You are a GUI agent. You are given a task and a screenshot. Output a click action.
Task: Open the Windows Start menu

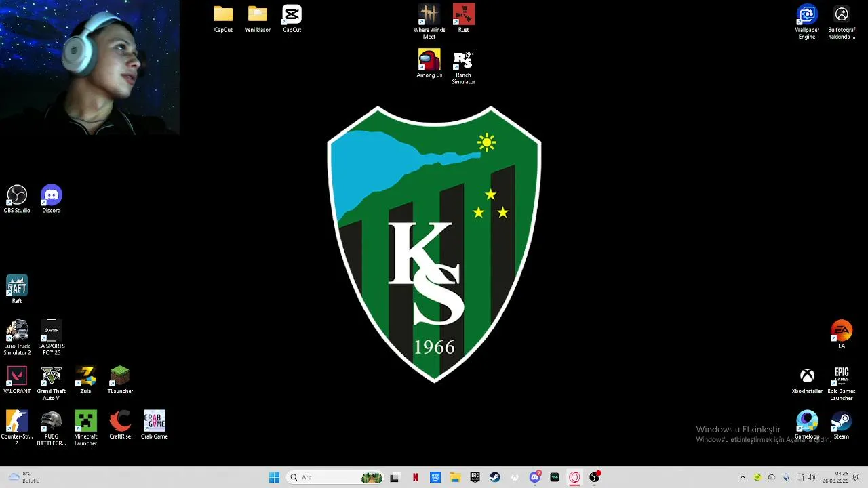coord(274,477)
